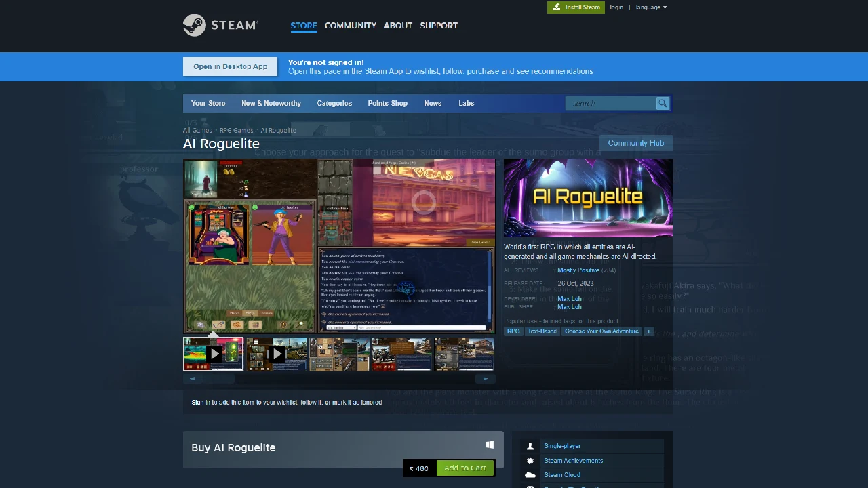Click the search magnifier icon
The image size is (868, 488).
662,103
